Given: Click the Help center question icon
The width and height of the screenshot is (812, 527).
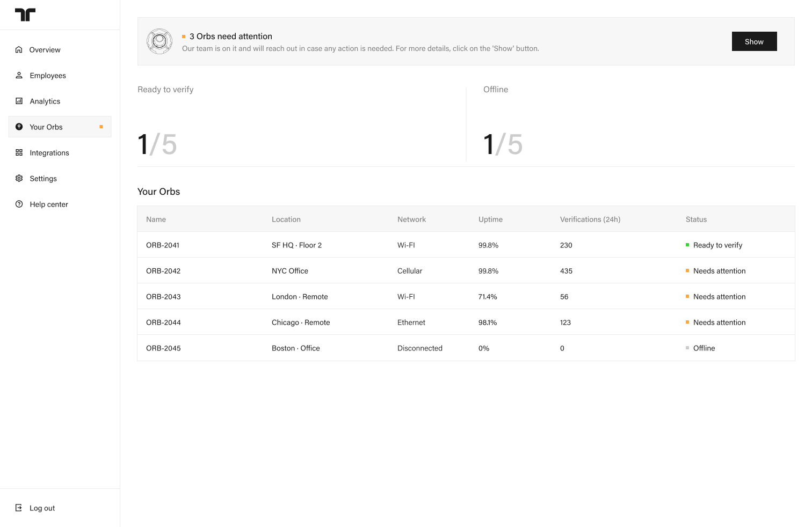Looking at the screenshot, I should point(19,204).
